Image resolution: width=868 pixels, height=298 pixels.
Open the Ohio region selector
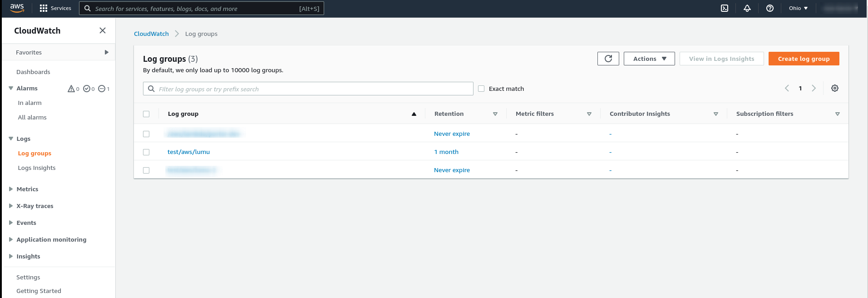798,8
